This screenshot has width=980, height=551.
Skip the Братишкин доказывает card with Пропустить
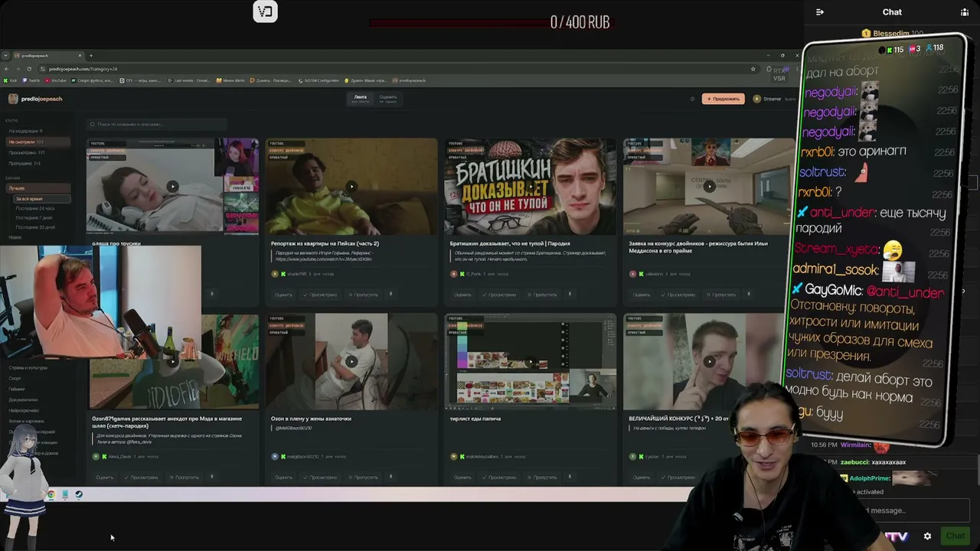542,295
